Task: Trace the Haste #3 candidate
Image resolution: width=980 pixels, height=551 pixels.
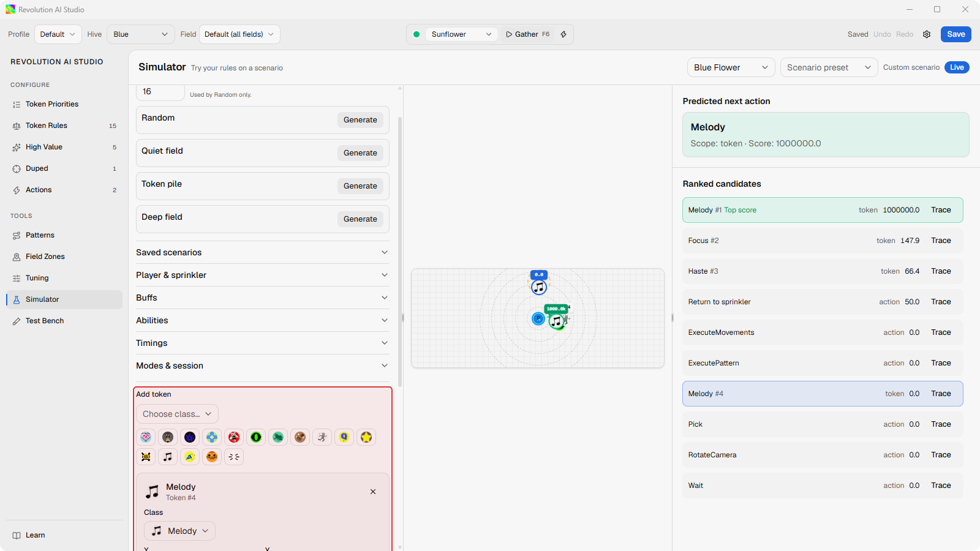Action: click(x=941, y=271)
